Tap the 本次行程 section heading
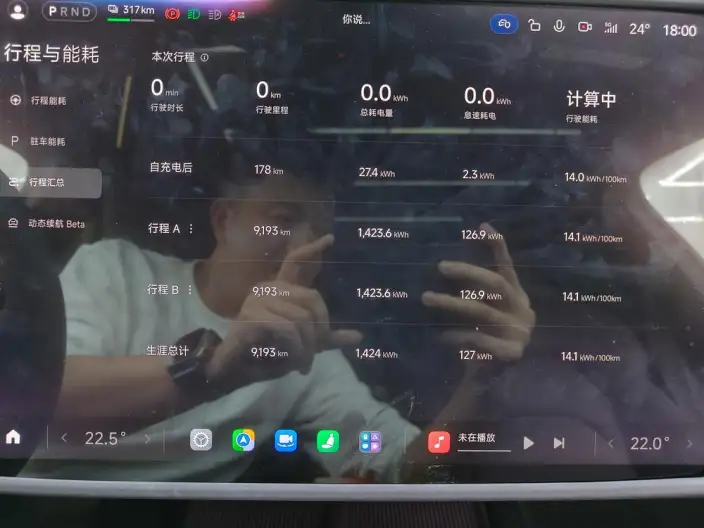704x528 pixels. (x=173, y=57)
